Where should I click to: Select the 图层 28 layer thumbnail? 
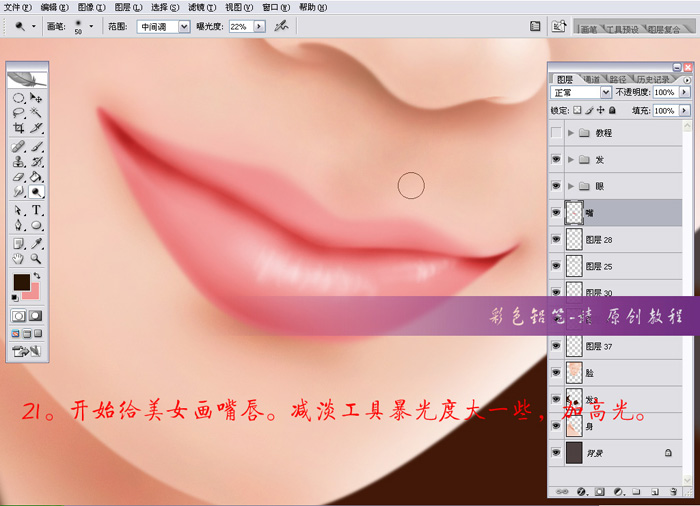[574, 239]
